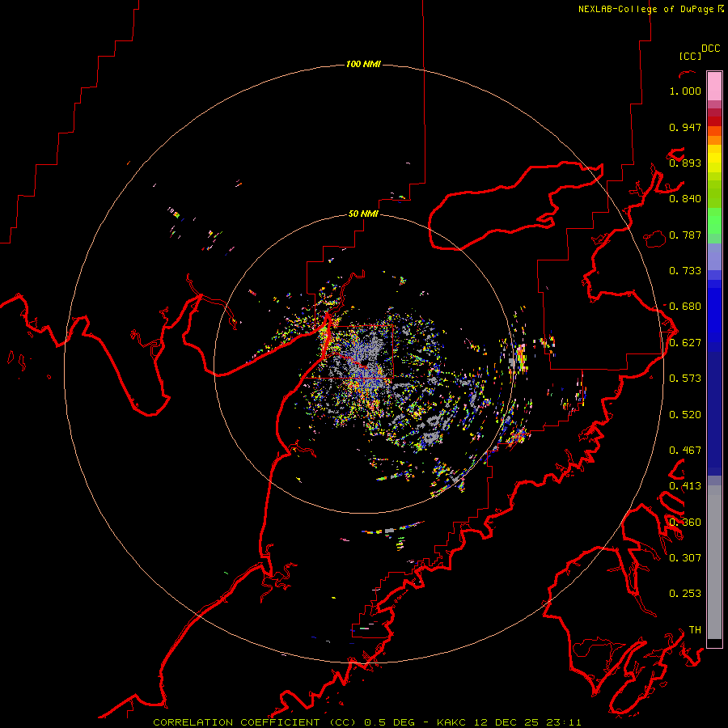Click the 0.627 legend value

[685, 343]
